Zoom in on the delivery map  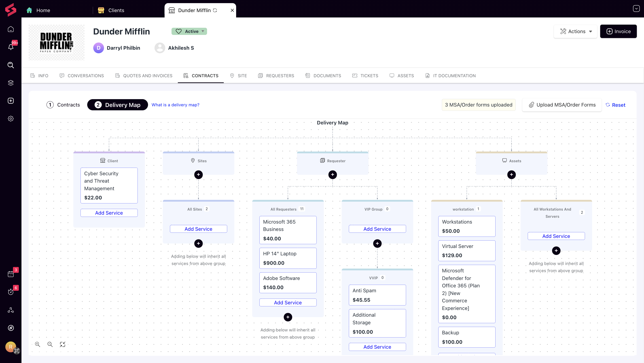coord(38,344)
